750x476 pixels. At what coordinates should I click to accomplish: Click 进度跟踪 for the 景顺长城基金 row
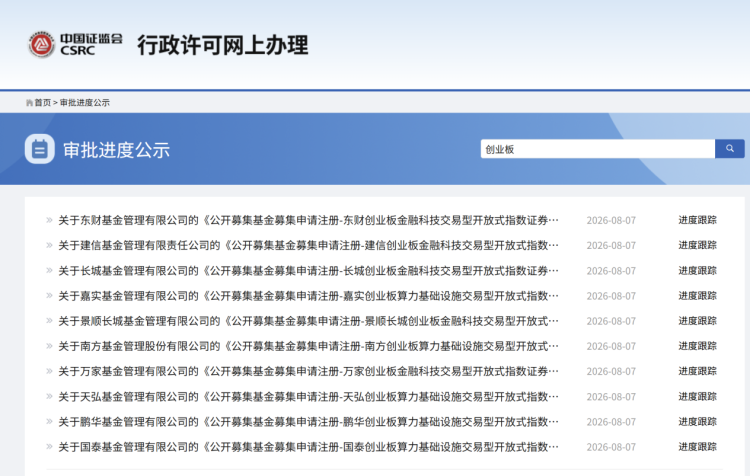(x=697, y=321)
